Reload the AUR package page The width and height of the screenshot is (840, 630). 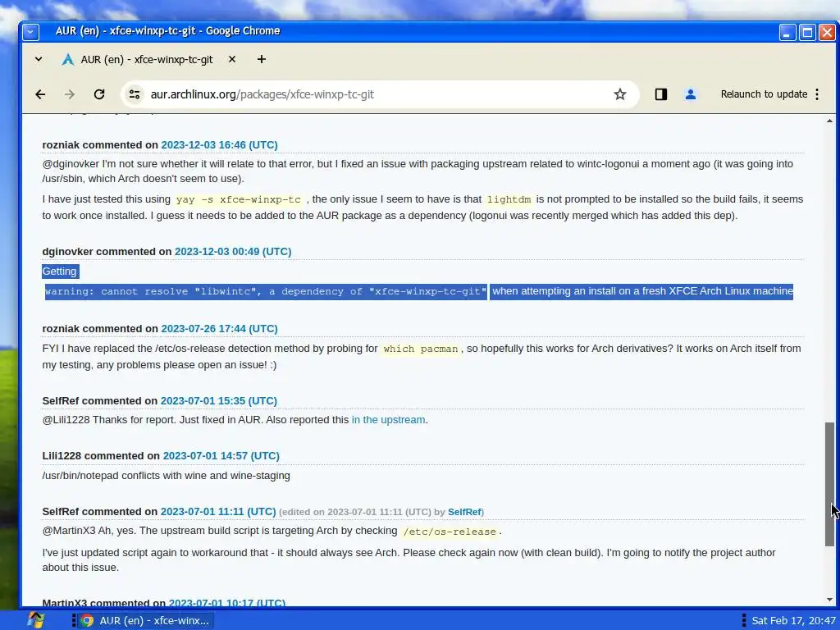99,94
